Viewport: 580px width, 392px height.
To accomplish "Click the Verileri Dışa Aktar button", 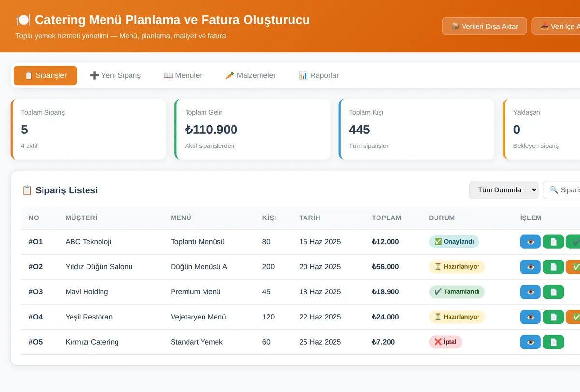I will [484, 26].
